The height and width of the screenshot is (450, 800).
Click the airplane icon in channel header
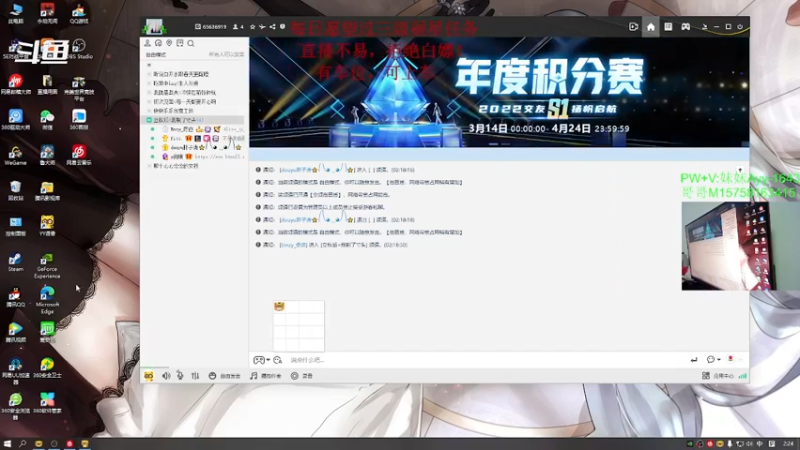[262, 27]
